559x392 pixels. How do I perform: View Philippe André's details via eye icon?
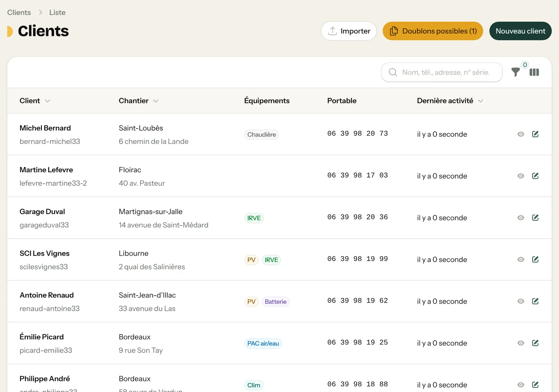[x=521, y=385]
